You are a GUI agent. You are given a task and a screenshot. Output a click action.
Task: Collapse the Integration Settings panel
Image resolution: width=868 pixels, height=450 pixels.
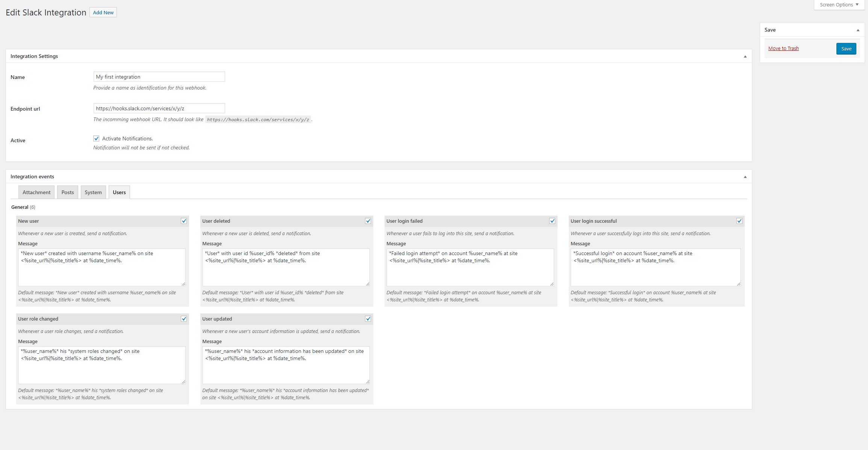tap(745, 56)
